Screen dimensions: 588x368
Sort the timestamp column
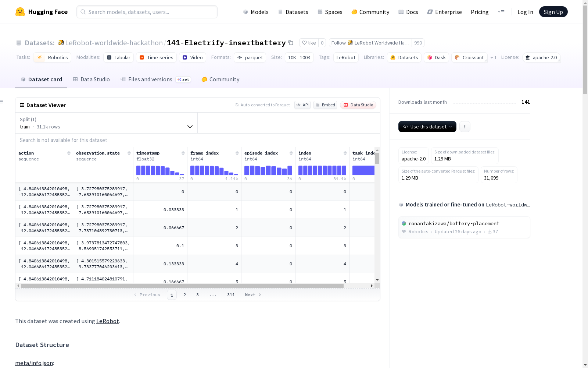point(183,153)
